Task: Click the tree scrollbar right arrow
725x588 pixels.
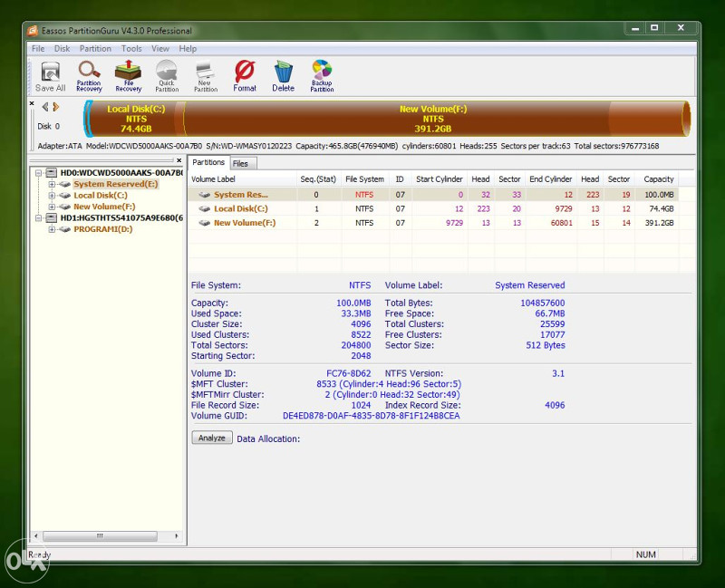Action: pos(176,536)
